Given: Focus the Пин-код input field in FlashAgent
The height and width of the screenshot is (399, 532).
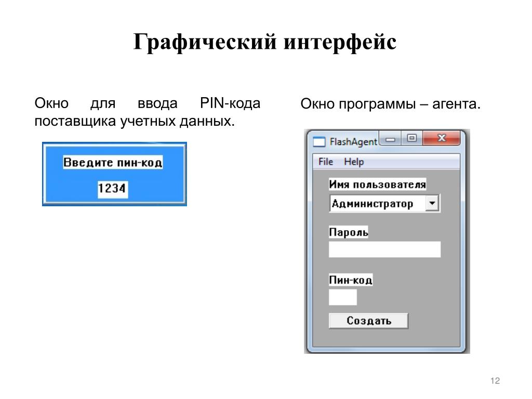Looking at the screenshot, I should click(343, 297).
